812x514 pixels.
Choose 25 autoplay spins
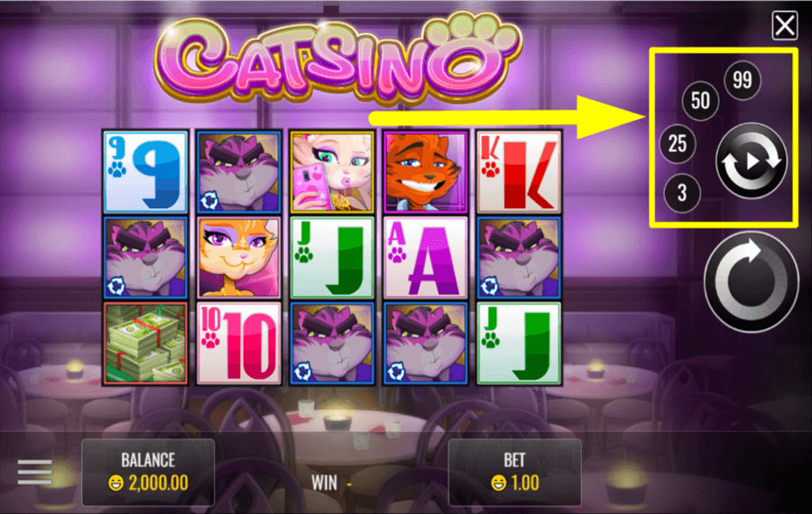678,144
